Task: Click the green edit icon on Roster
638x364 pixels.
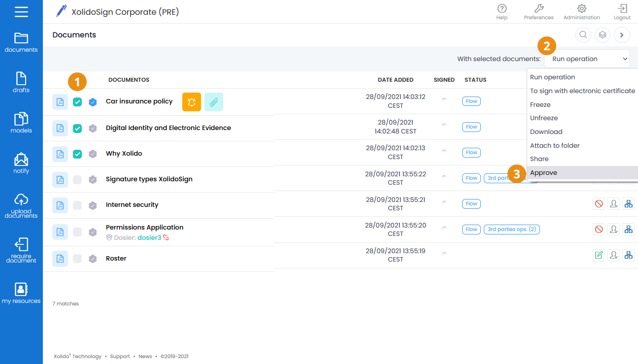Action: (599, 255)
